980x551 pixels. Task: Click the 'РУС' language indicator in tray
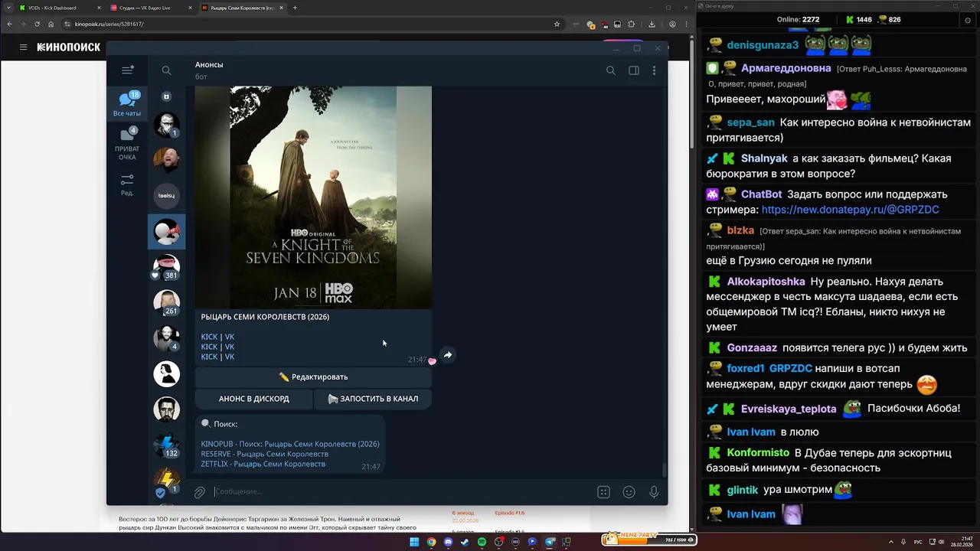click(918, 542)
